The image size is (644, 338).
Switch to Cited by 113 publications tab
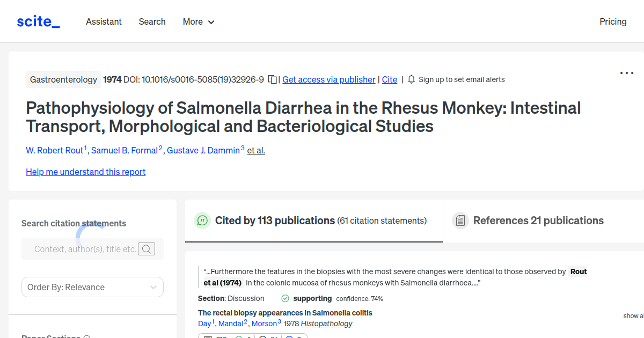(x=274, y=221)
